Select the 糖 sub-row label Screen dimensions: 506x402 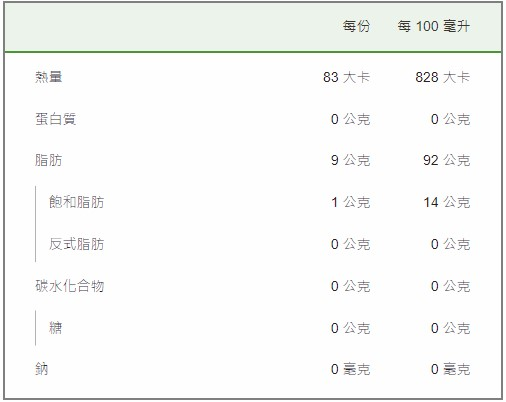point(56,328)
